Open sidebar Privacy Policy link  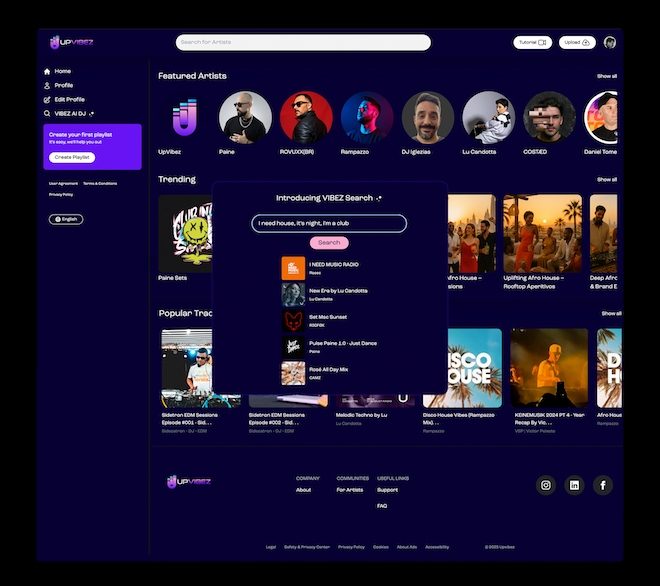tap(61, 194)
